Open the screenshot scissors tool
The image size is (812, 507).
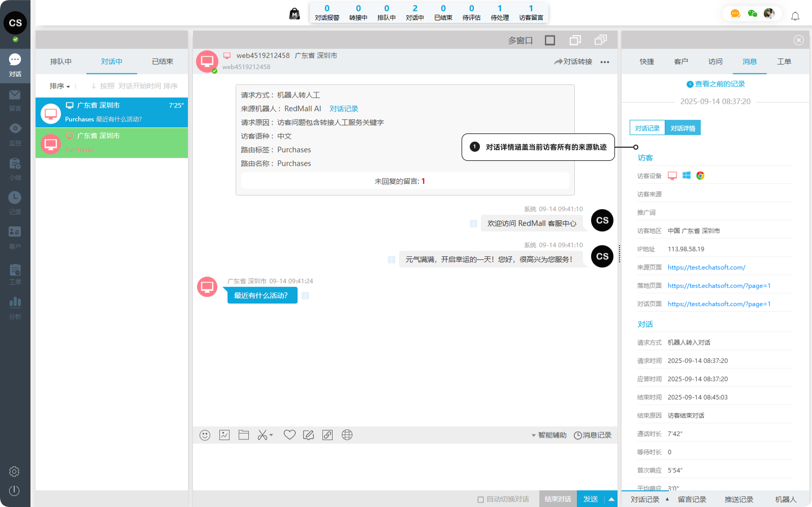(263, 435)
